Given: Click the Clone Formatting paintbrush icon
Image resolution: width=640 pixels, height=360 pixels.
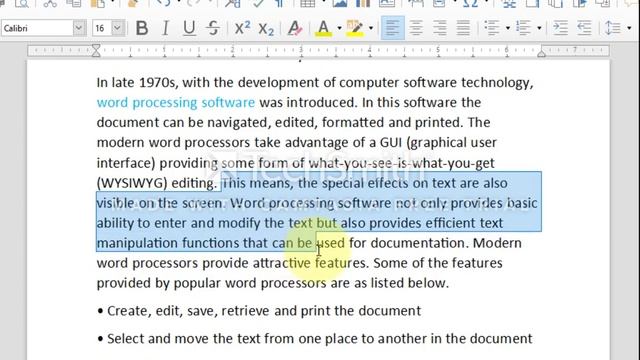Looking at the screenshot, I should pyautogui.click(x=133, y=3).
